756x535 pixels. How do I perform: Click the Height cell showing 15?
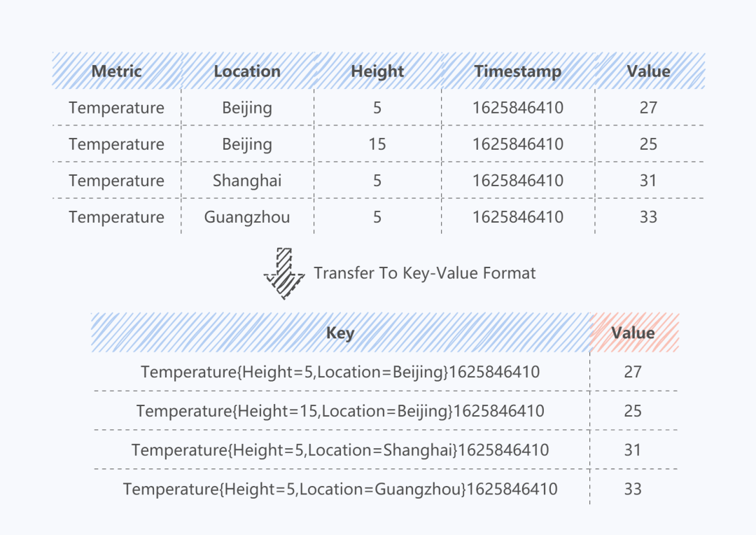click(x=377, y=144)
